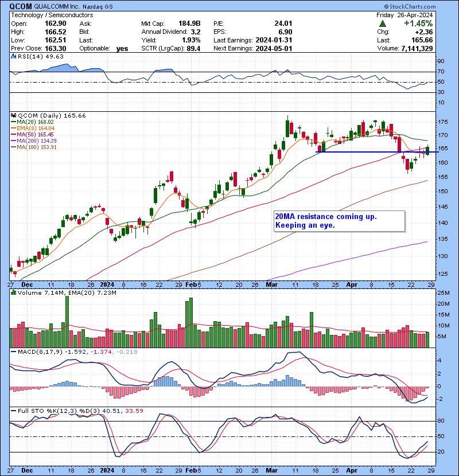The width and height of the screenshot is (459, 476).
Task: Click the 175 price axis label
Action: pyautogui.click(x=442, y=122)
